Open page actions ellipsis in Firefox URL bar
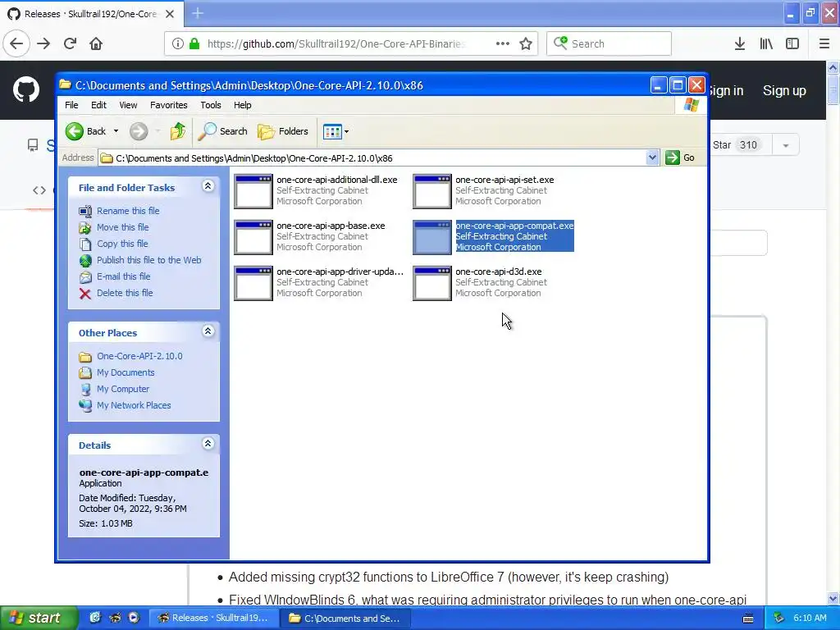 coord(503,43)
